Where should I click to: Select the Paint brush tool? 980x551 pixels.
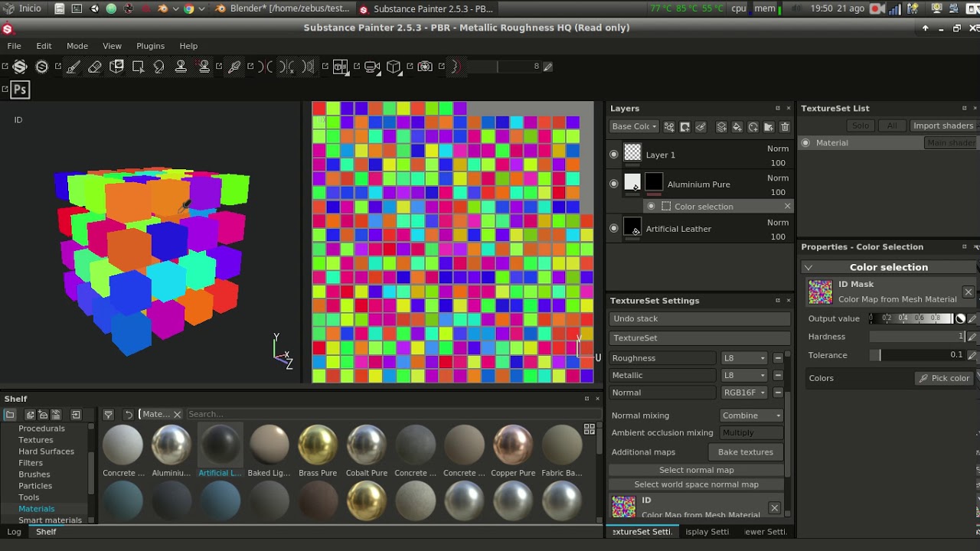pos(73,67)
